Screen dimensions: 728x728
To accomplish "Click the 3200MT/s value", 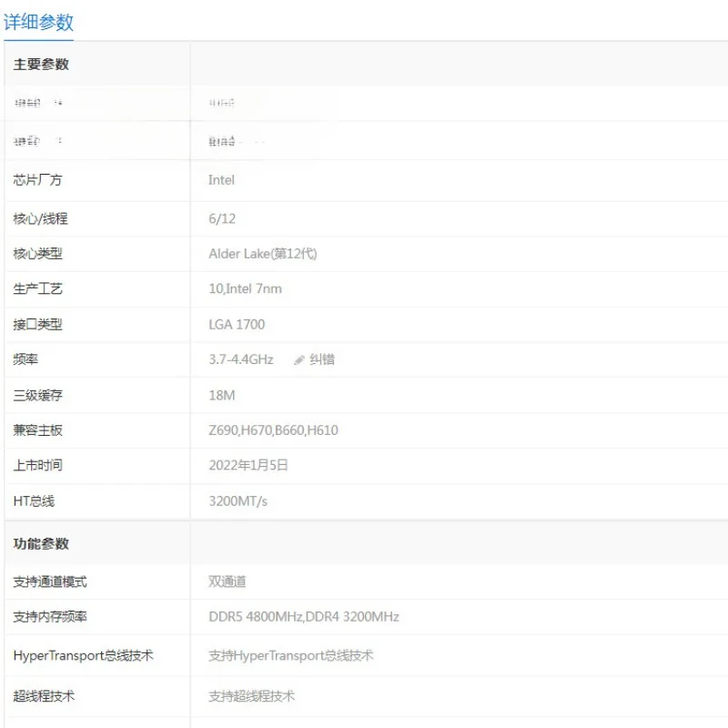I will [x=238, y=501].
